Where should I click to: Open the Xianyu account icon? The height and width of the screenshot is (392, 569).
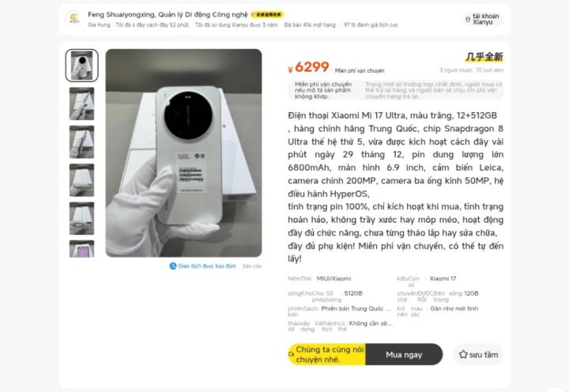pyautogui.click(x=467, y=19)
